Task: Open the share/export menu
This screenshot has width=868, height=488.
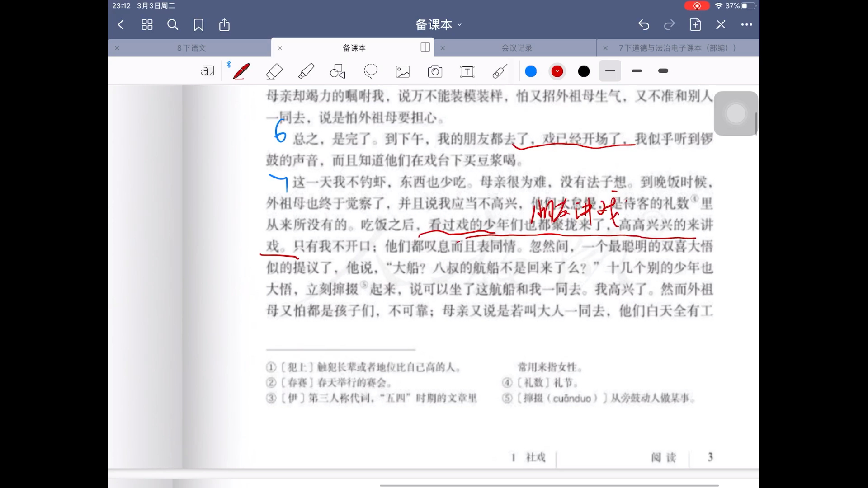Action: pos(224,24)
